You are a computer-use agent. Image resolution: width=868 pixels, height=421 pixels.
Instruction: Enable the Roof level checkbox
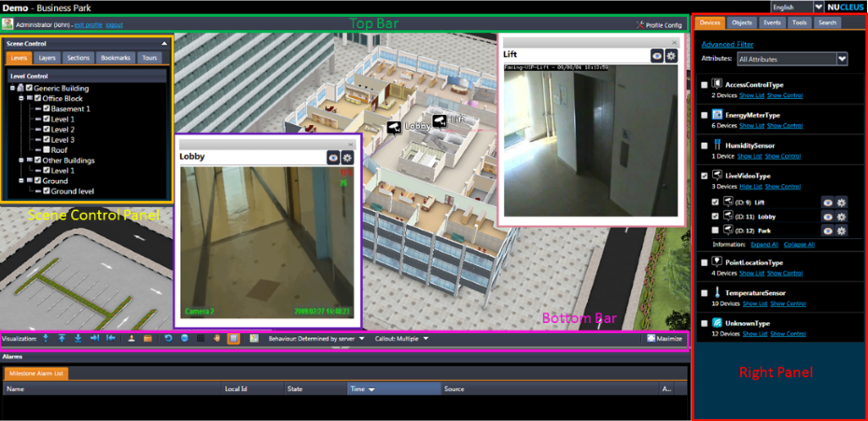[47, 150]
